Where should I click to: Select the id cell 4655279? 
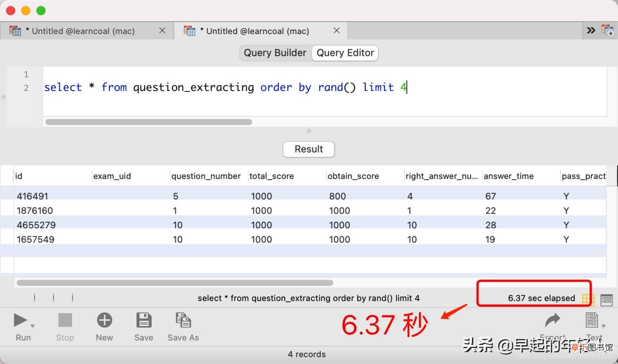(36, 225)
